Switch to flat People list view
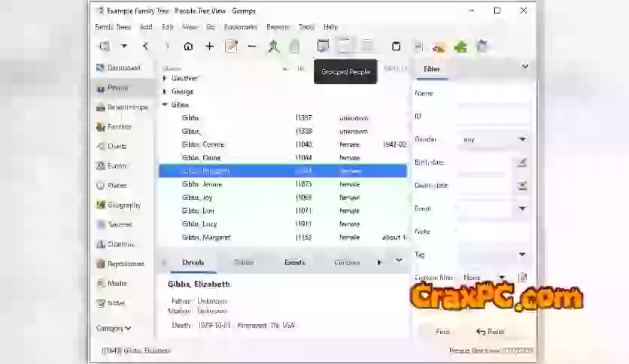Screen dimensions: 629x364 click(x=366, y=46)
